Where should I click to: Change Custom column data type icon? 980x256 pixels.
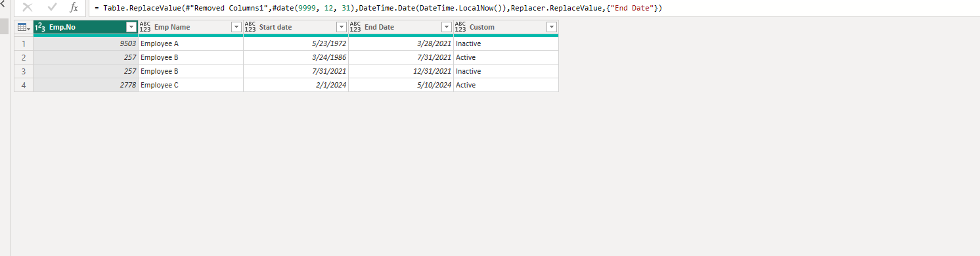click(x=460, y=27)
